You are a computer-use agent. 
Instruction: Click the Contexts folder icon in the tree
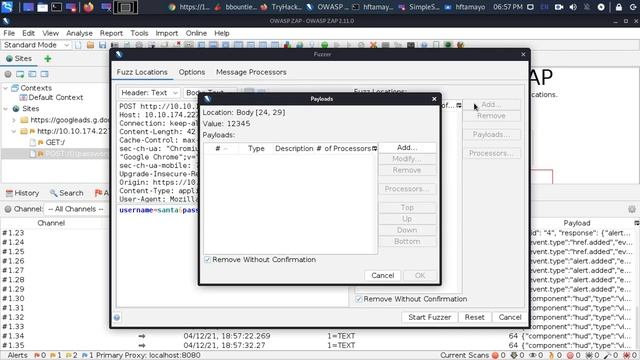pyautogui.click(x=15, y=88)
